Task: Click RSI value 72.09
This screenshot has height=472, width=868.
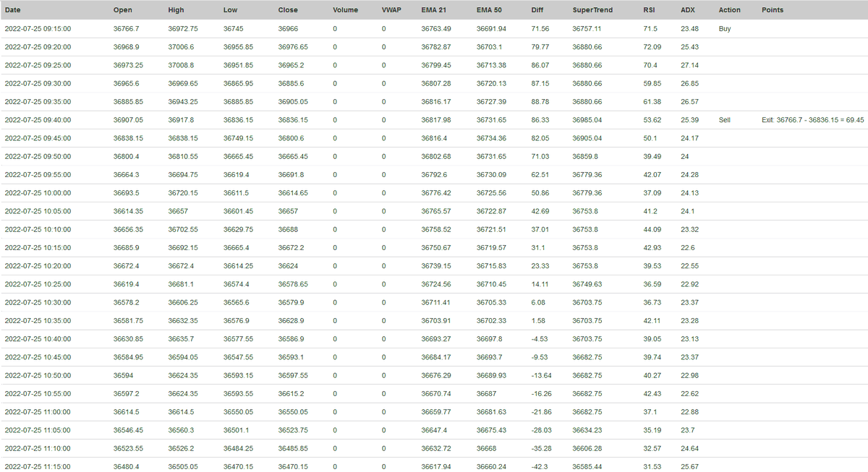Action: (652, 47)
